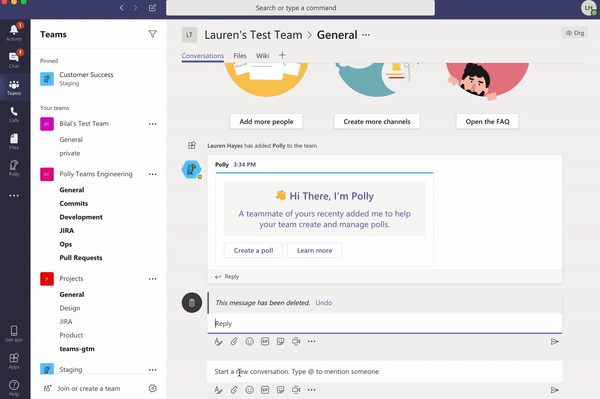
Task: Open manage teams settings gear
Action: click(153, 388)
